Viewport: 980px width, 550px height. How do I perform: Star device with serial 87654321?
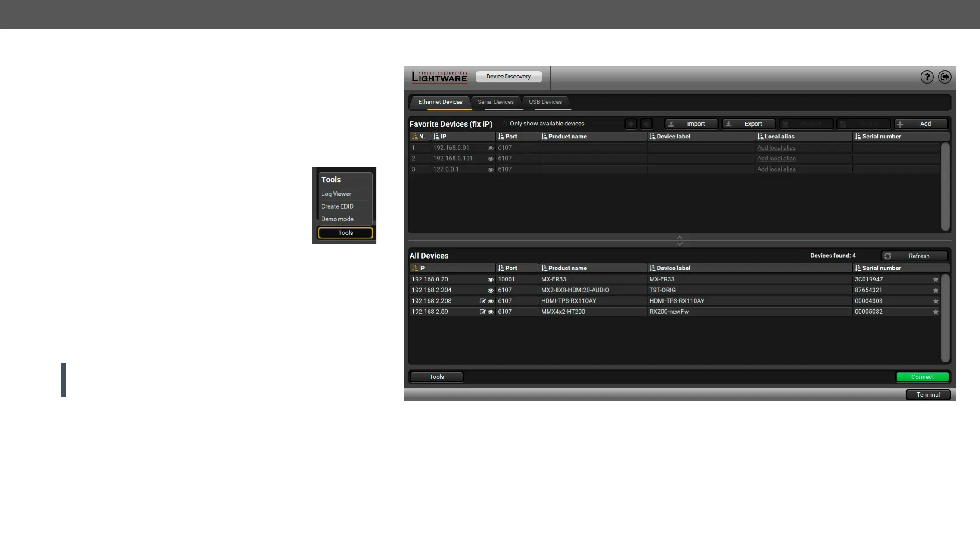(x=936, y=291)
